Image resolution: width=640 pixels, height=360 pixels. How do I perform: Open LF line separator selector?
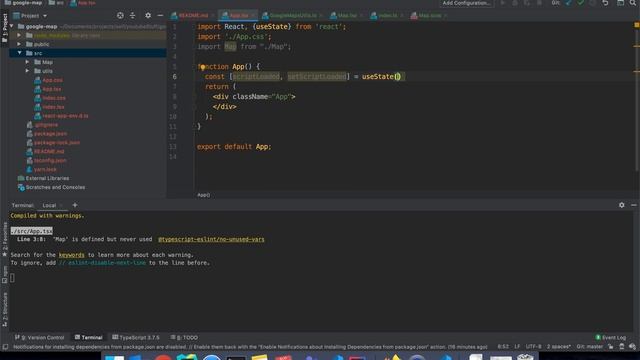tap(517, 347)
